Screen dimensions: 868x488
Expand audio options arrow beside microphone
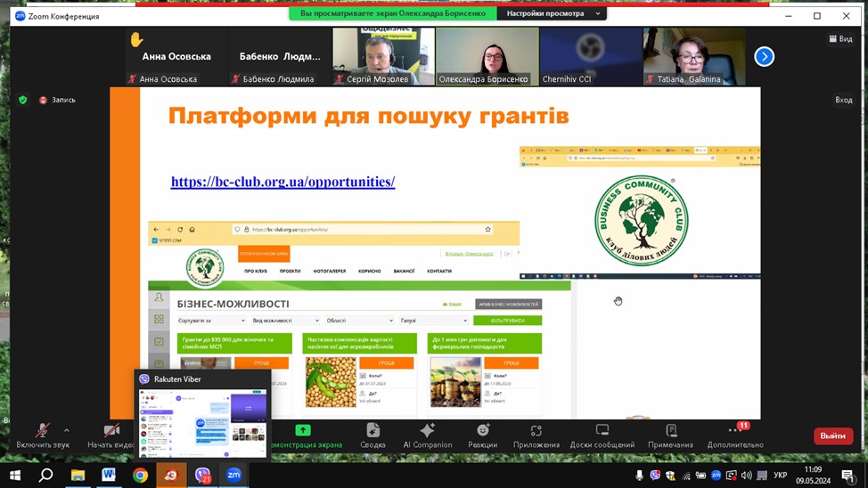pyautogui.click(x=67, y=430)
